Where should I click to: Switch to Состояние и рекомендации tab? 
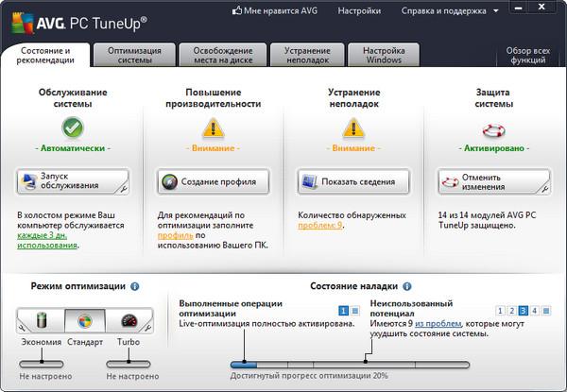tap(45, 56)
